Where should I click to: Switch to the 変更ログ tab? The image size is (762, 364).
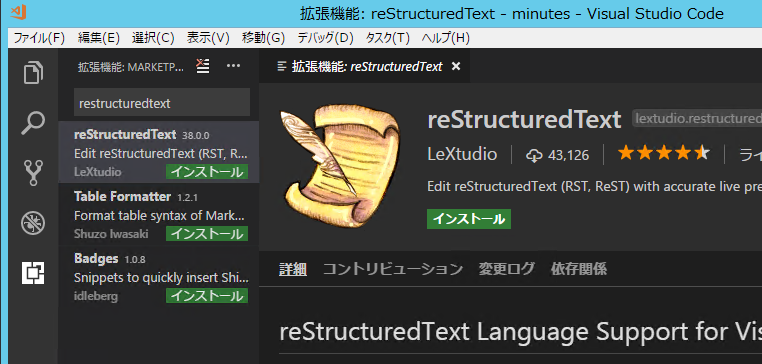(506, 269)
